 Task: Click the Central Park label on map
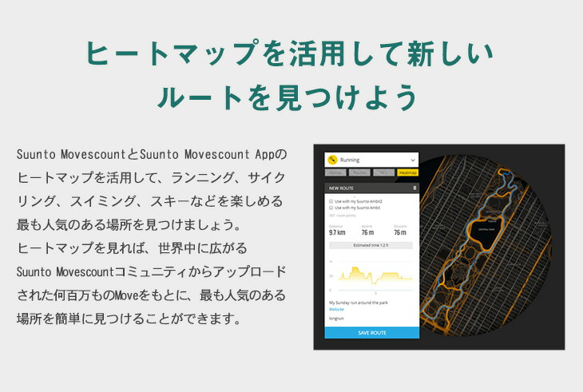pyautogui.click(x=486, y=229)
